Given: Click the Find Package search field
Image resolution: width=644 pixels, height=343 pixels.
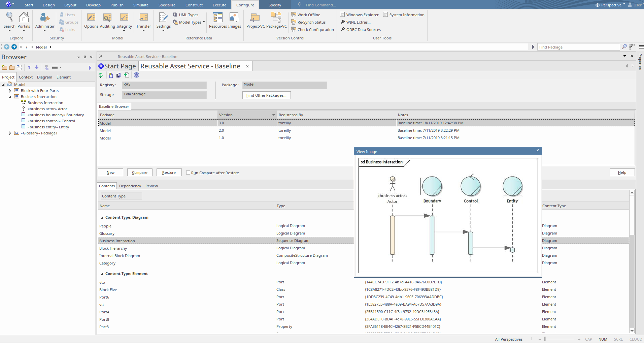Looking at the screenshot, I should [578, 47].
